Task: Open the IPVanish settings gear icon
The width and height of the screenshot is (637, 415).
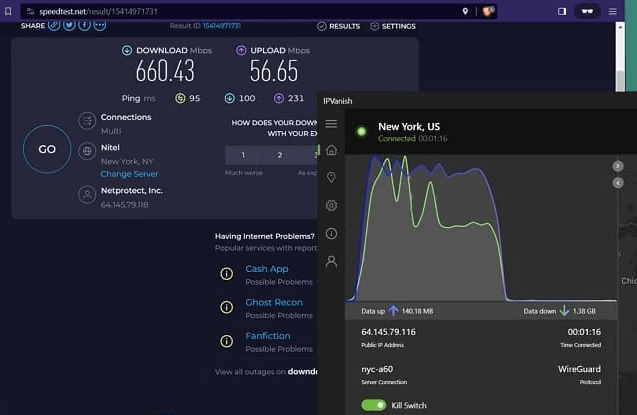Action: [x=332, y=205]
